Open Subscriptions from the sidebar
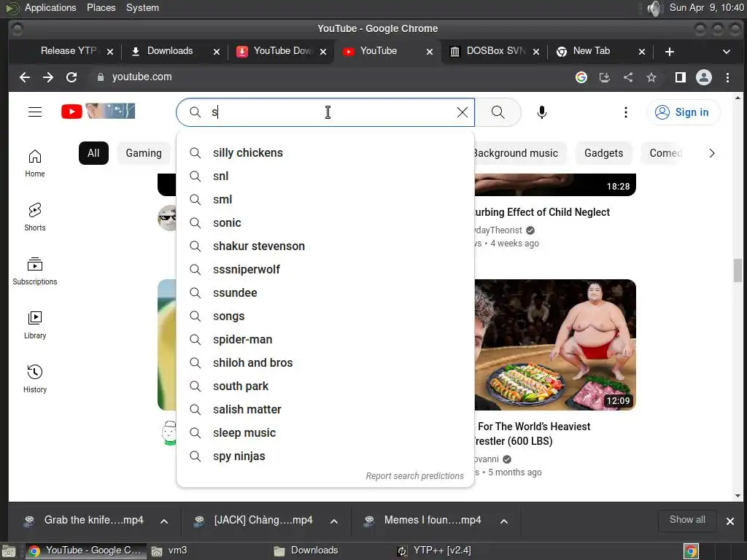 (35, 271)
